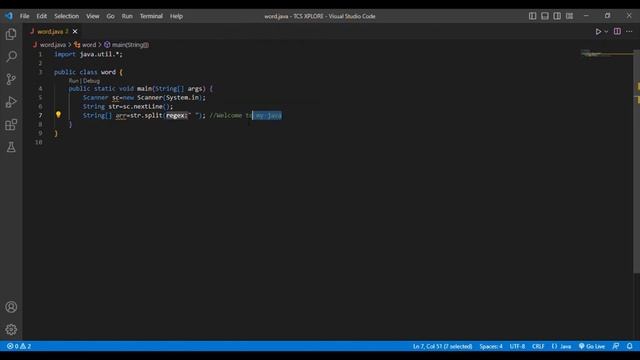Start Go Live server

coord(592,346)
